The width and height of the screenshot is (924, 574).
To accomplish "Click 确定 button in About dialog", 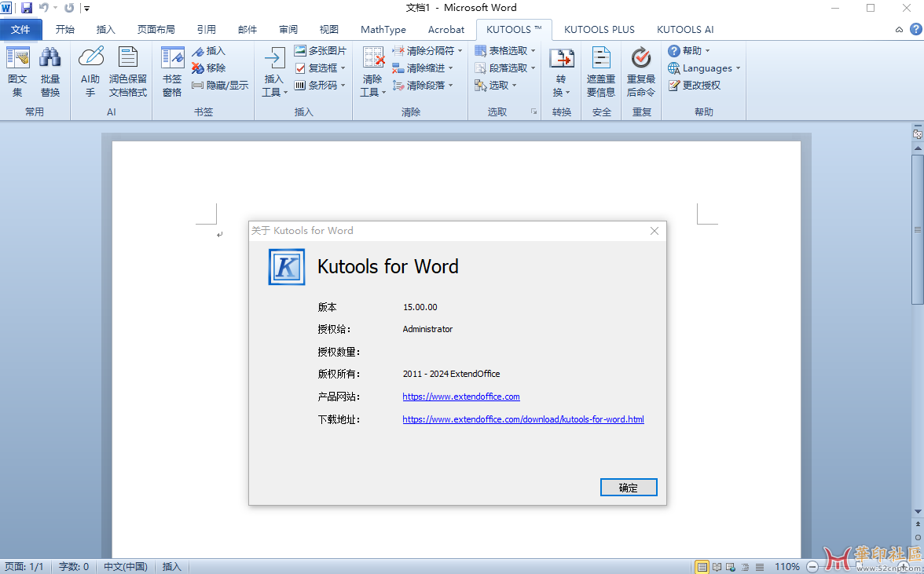I will (629, 488).
